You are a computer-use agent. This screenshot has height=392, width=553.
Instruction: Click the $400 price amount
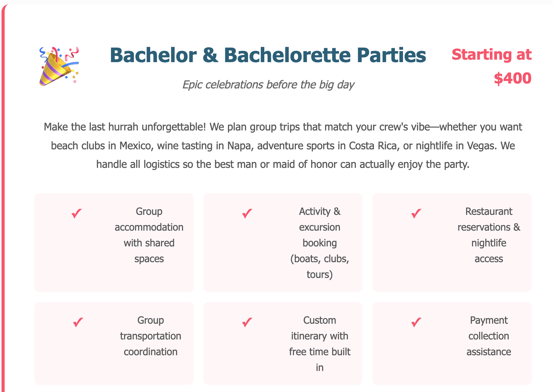coord(512,78)
